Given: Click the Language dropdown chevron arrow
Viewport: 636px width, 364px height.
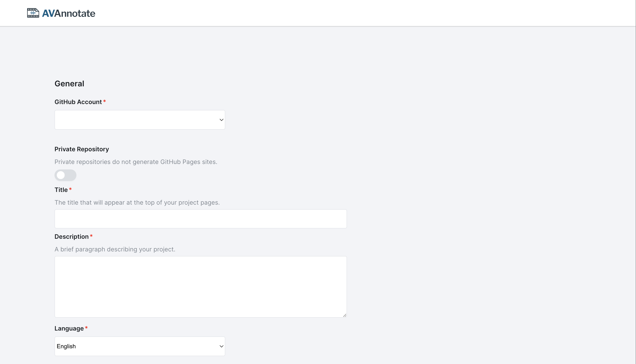Looking at the screenshot, I should [x=221, y=346].
